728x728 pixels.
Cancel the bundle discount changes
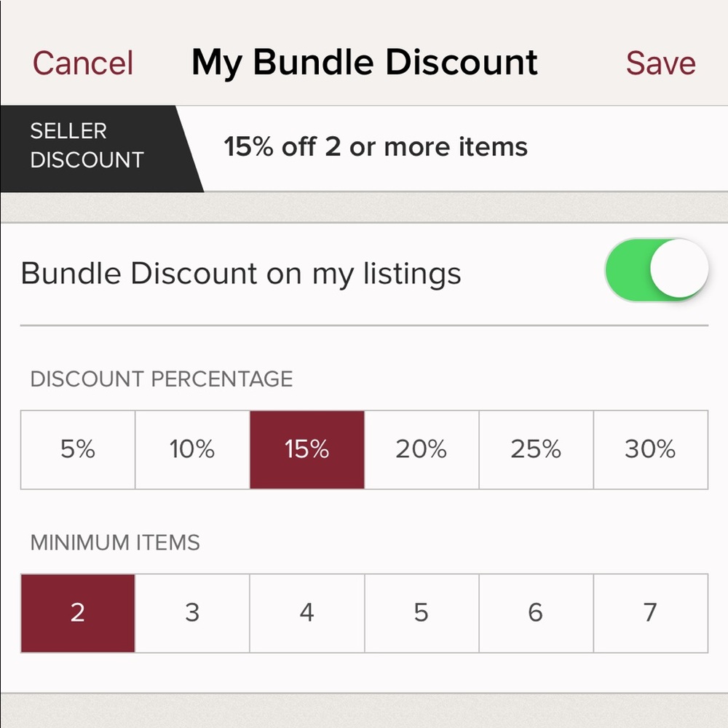(x=82, y=62)
